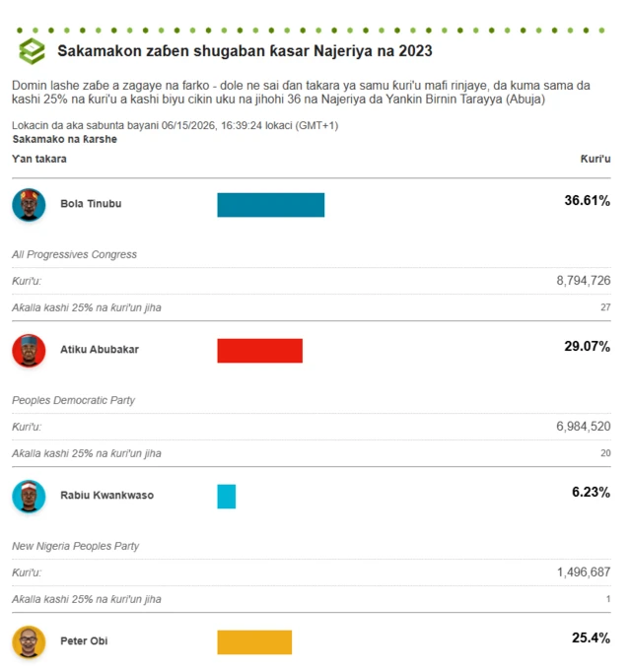This screenshot has width=631, height=672.
Task: Click the cyan Kwankwaso vote bar
Action: 227,497
